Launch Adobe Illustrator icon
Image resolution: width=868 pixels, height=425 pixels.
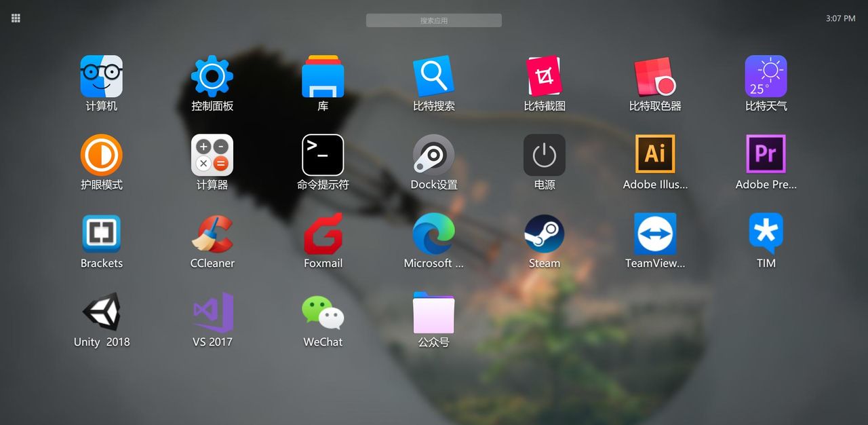pos(655,154)
